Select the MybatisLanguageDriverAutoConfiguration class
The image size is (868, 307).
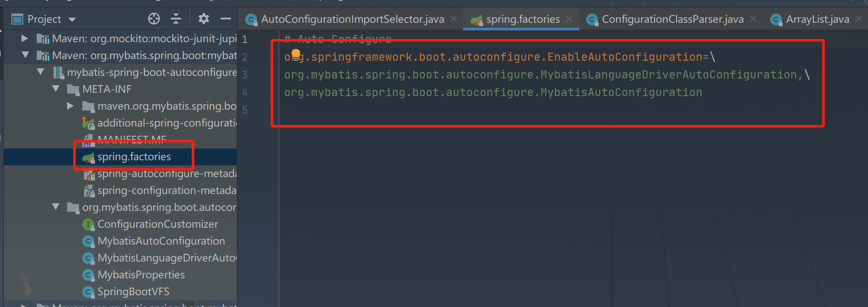(x=167, y=258)
